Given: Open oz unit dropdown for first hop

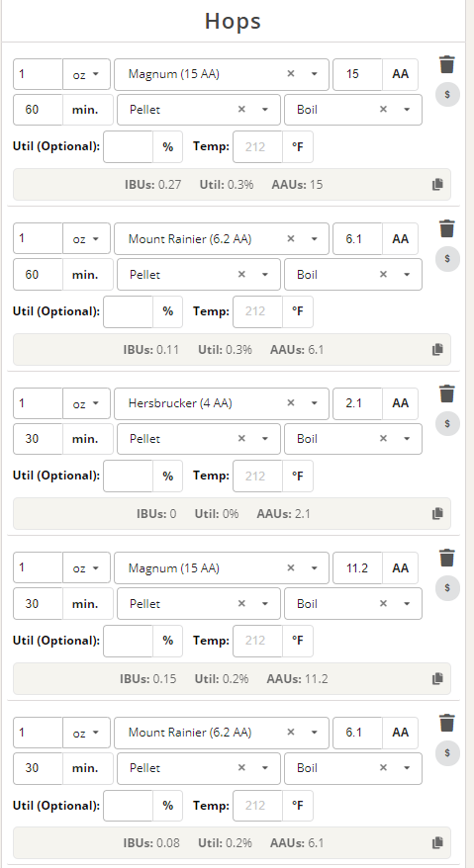Looking at the screenshot, I should click(x=86, y=74).
